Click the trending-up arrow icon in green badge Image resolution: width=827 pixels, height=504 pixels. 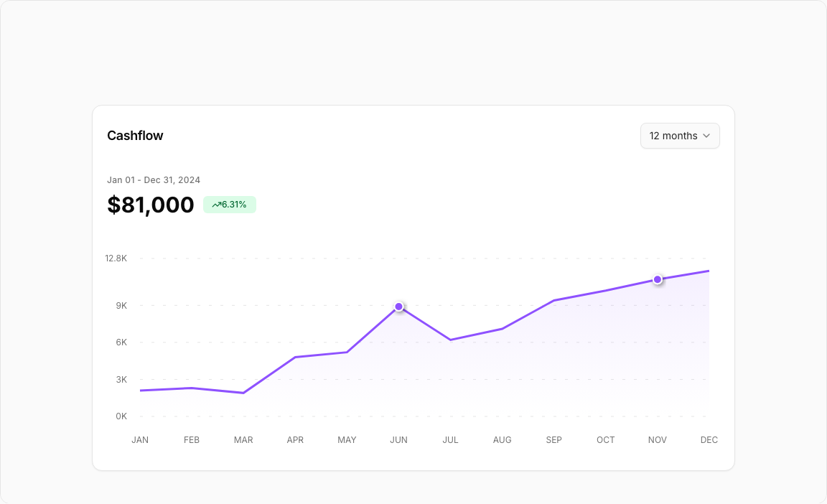[216, 205]
